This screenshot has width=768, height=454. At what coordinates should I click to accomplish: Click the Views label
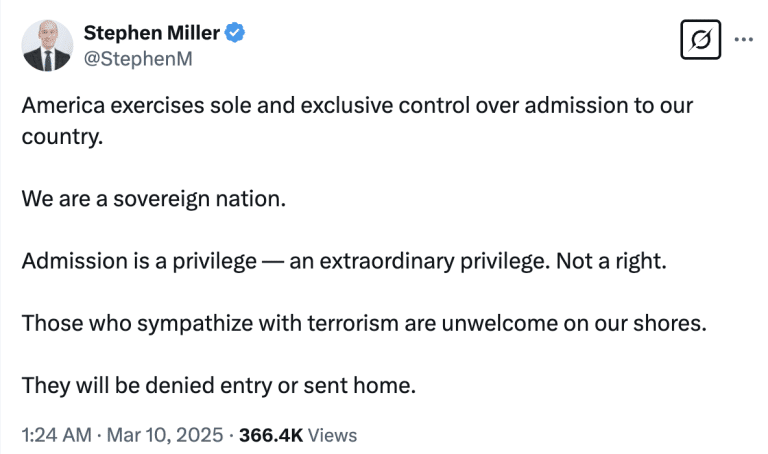tap(333, 435)
